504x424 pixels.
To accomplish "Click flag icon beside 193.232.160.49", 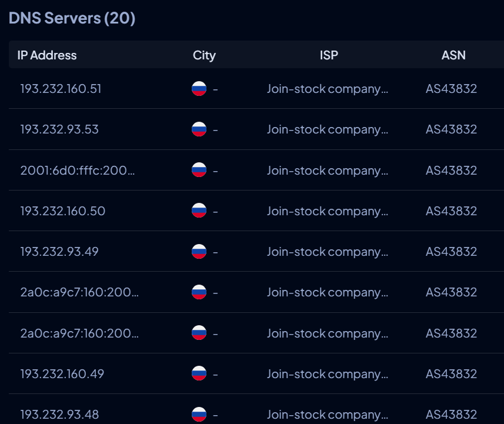I will [x=199, y=373].
